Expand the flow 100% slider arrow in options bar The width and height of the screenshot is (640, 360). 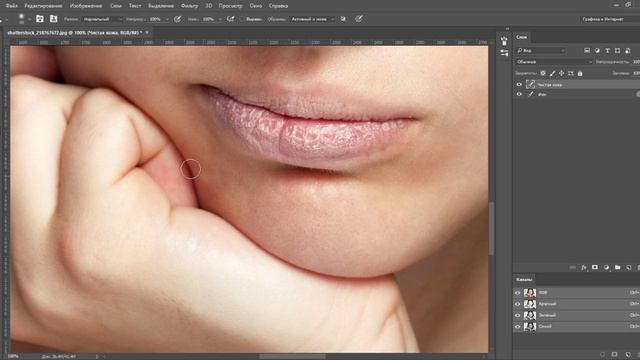(220, 19)
